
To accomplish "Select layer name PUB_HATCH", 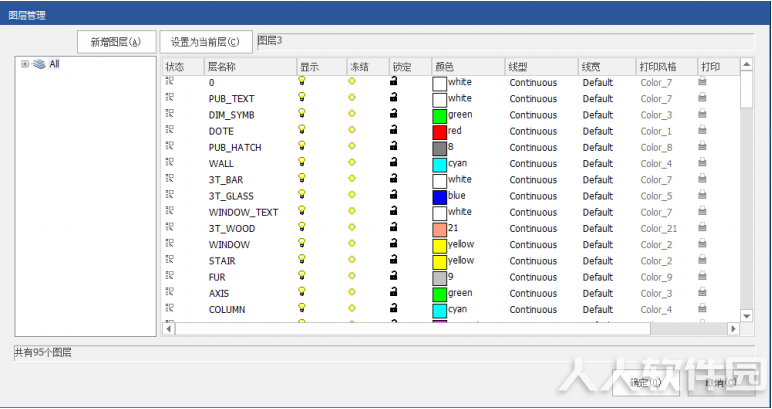I will tap(235, 147).
